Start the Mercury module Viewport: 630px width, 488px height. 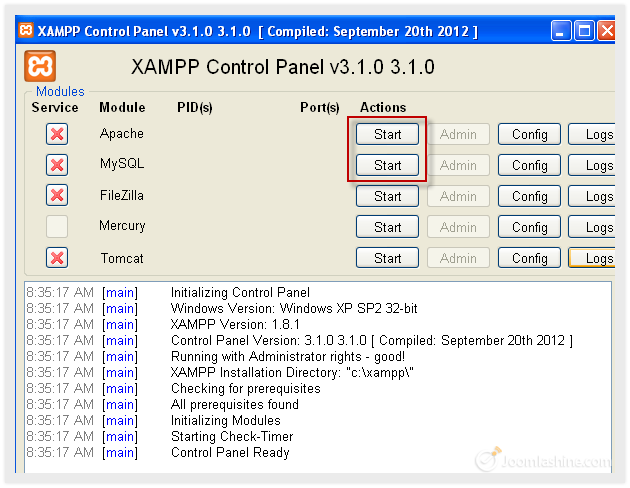click(387, 228)
